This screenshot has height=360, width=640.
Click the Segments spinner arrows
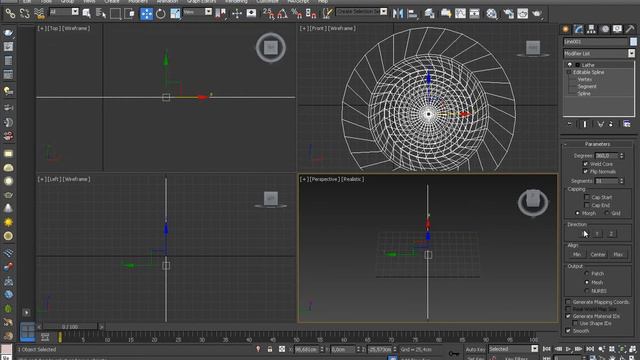coord(622,181)
